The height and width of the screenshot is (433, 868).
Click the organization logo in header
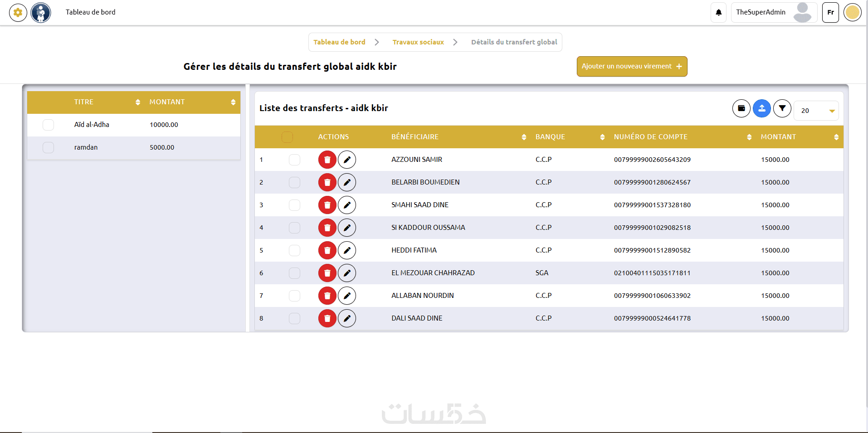(41, 13)
